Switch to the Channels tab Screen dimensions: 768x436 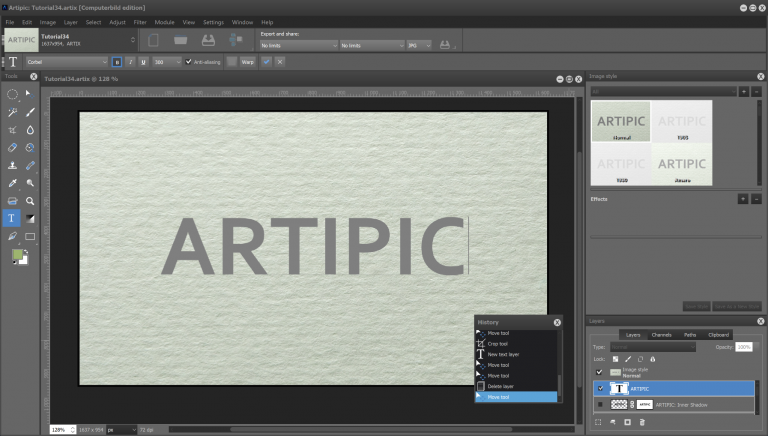[661, 334]
